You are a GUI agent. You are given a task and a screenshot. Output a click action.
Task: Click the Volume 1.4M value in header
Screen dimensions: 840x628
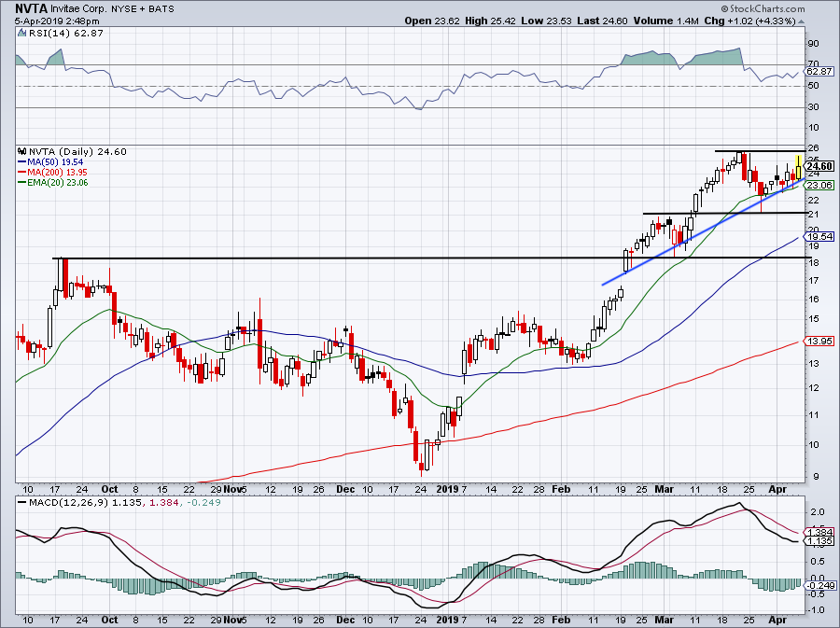(x=665, y=21)
